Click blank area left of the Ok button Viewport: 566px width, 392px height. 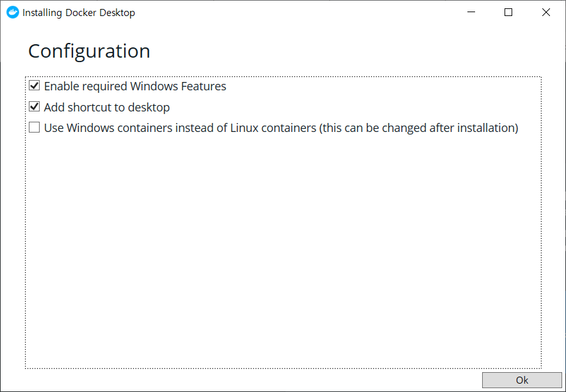coord(256,380)
